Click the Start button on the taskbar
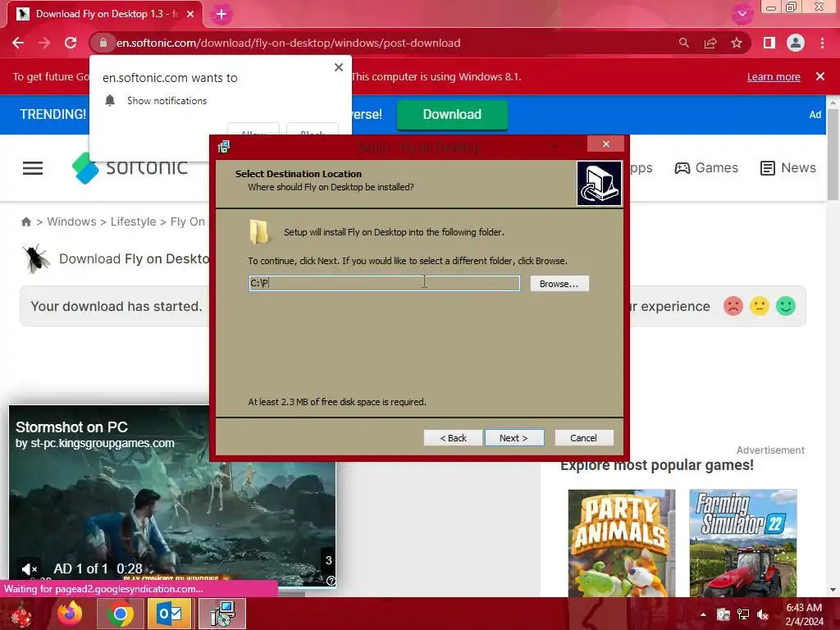 point(21,614)
